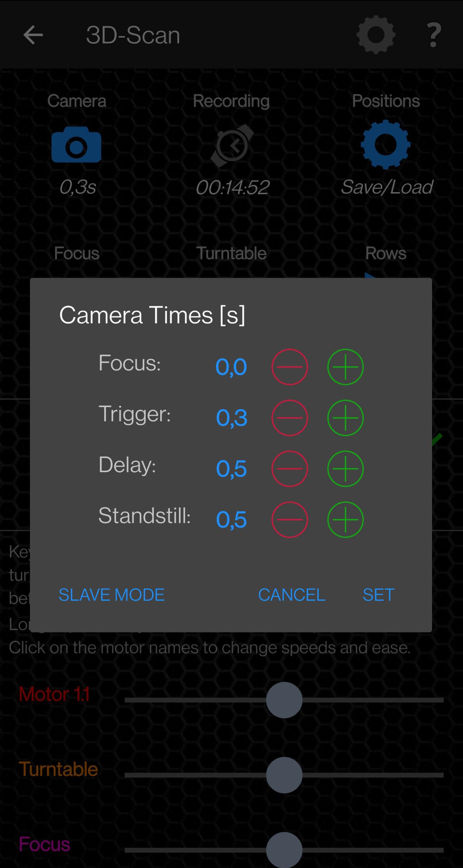The image size is (463, 868).
Task: Decrease the Delay time
Action: (290, 469)
